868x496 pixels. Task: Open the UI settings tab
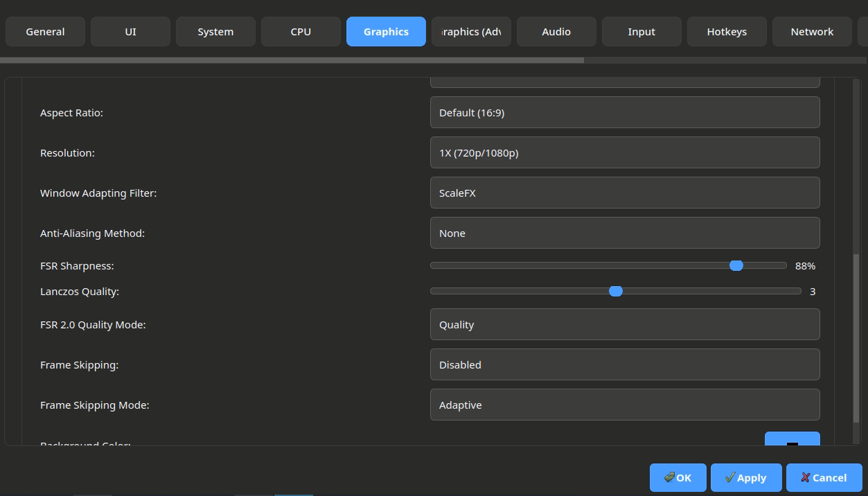coord(130,32)
